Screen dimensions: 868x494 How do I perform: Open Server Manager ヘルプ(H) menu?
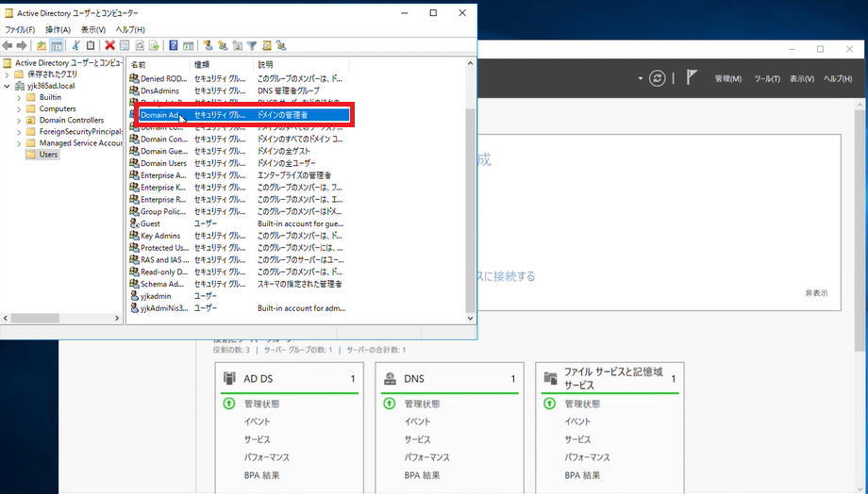coord(838,78)
